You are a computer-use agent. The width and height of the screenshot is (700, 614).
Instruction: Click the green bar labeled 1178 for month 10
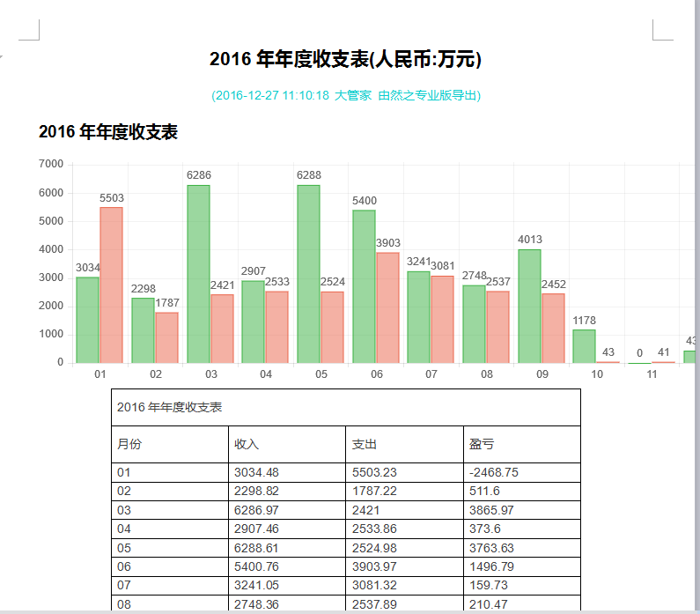coord(585,346)
